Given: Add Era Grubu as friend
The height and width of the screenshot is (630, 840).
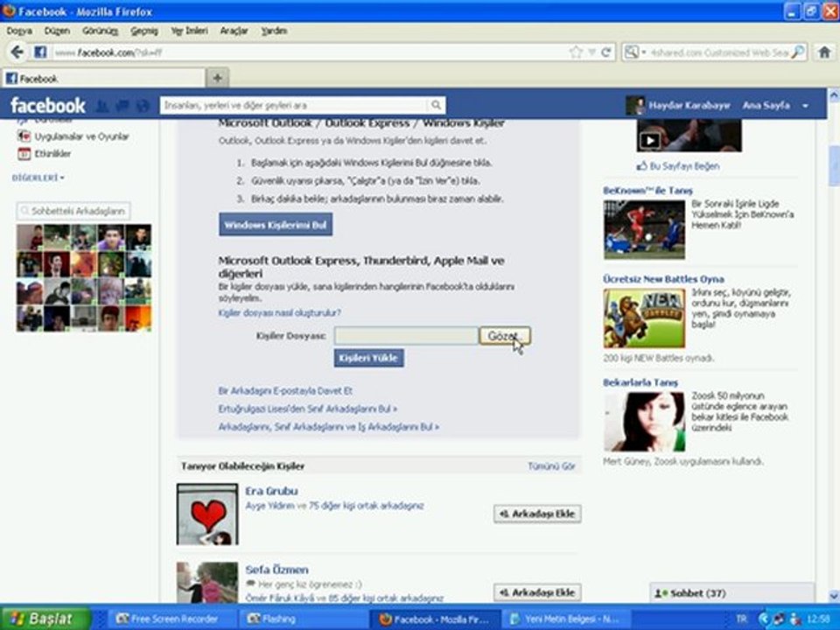Looking at the screenshot, I should [537, 514].
